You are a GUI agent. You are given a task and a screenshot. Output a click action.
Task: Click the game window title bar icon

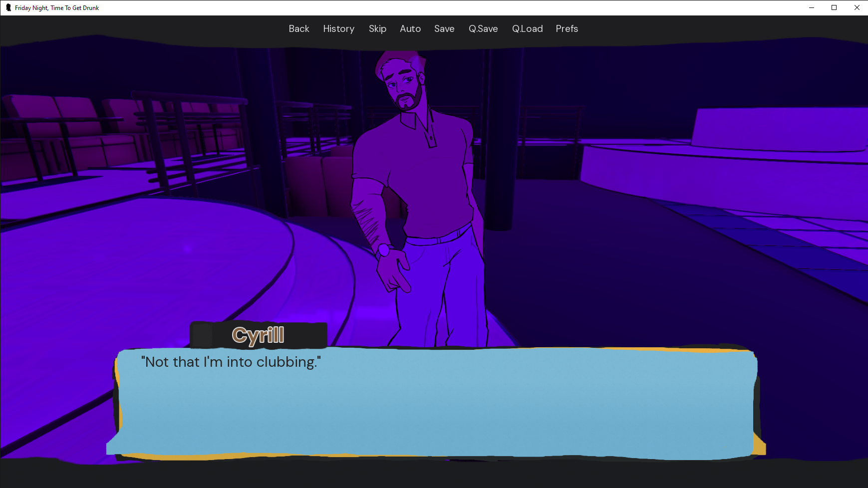coord(8,7)
